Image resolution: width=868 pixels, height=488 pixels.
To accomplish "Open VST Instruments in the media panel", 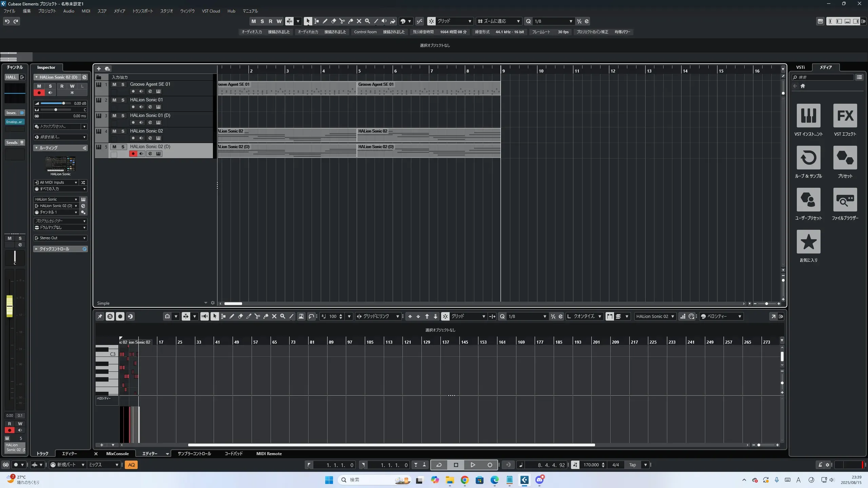I will [808, 116].
